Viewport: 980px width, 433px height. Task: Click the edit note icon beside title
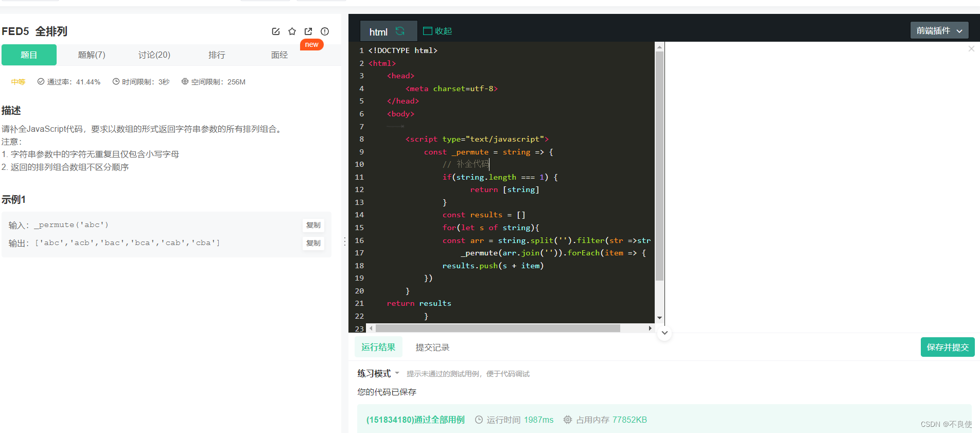(276, 31)
